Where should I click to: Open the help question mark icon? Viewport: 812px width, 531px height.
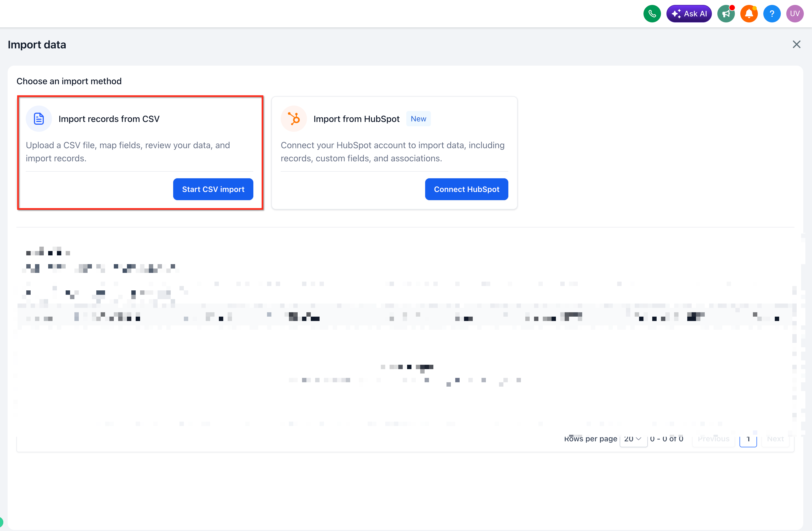(772, 14)
